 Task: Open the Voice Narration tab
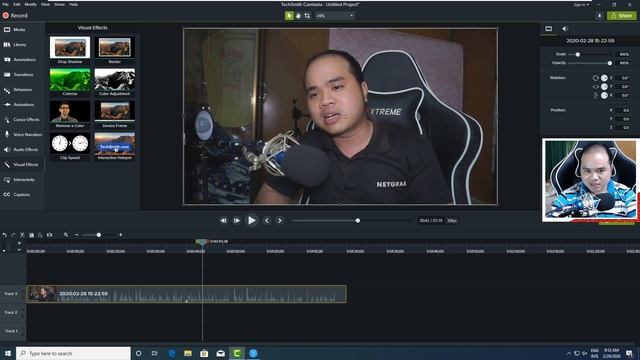tap(22, 135)
